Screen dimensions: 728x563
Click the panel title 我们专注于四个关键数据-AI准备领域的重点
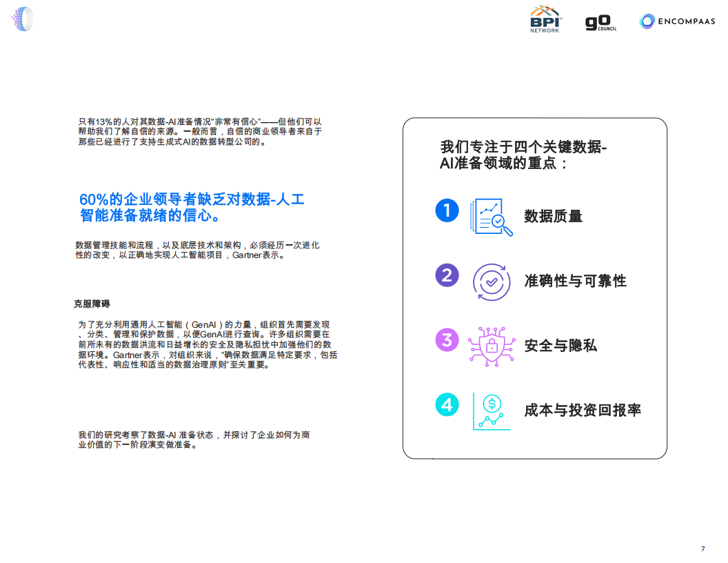tap(523, 155)
